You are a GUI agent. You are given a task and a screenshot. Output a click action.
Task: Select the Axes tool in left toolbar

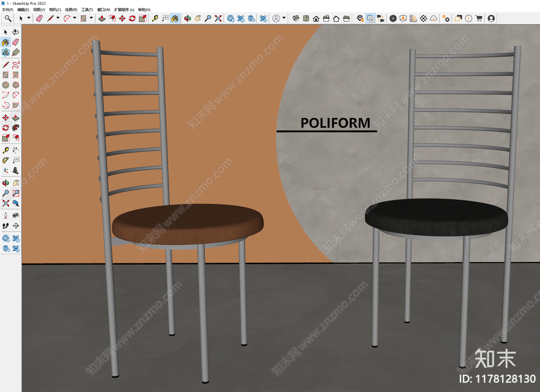point(6,171)
